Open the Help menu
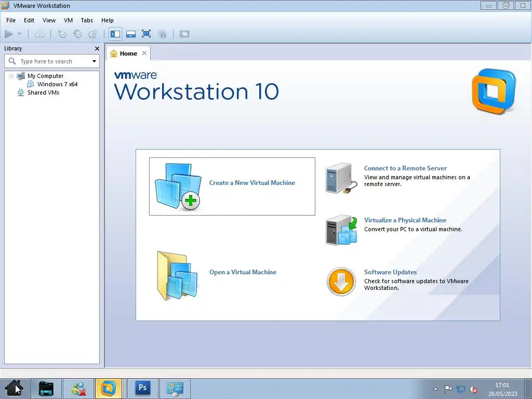Screen dimensions: 532x399 coord(107,20)
